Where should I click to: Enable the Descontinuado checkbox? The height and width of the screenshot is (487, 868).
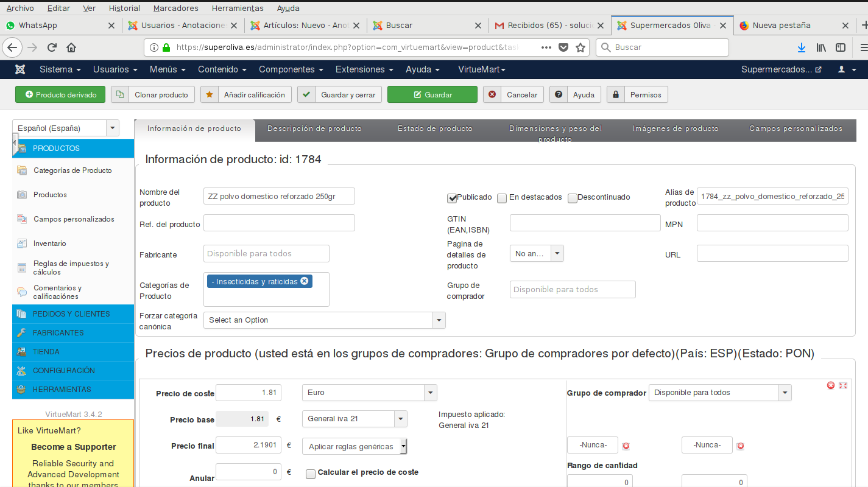573,198
